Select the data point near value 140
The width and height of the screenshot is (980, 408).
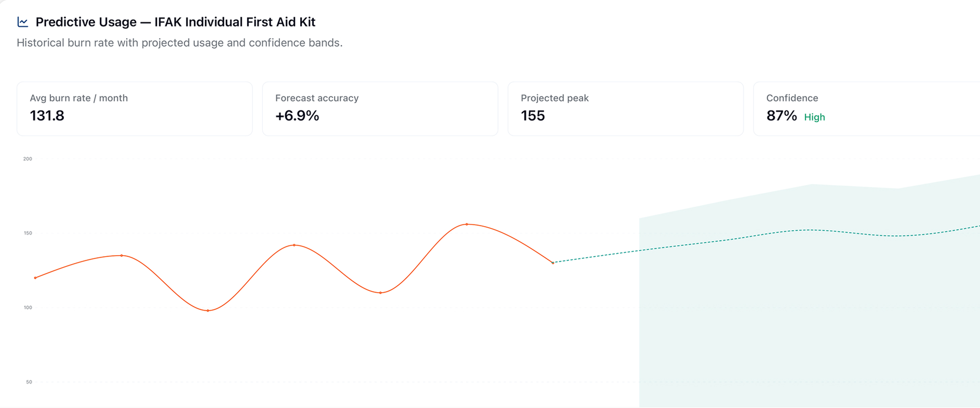coord(294,245)
